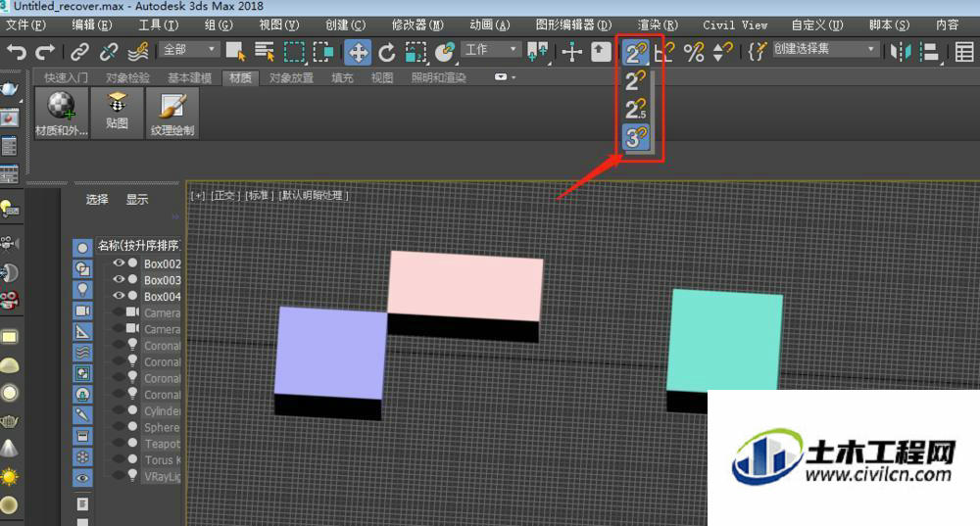The width and height of the screenshot is (980, 526).
Task: Open the Select by Name dialog icon
Action: coord(265,51)
